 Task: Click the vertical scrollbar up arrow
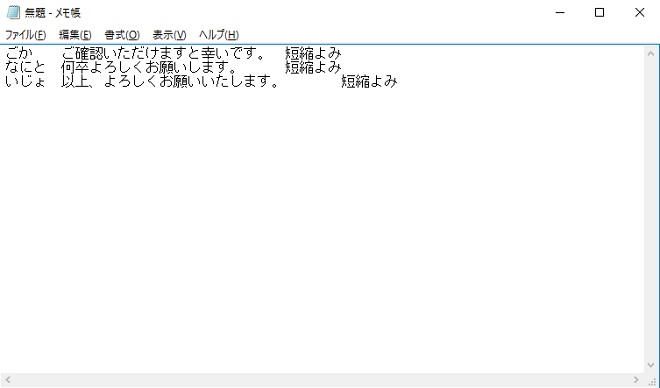tap(651, 53)
